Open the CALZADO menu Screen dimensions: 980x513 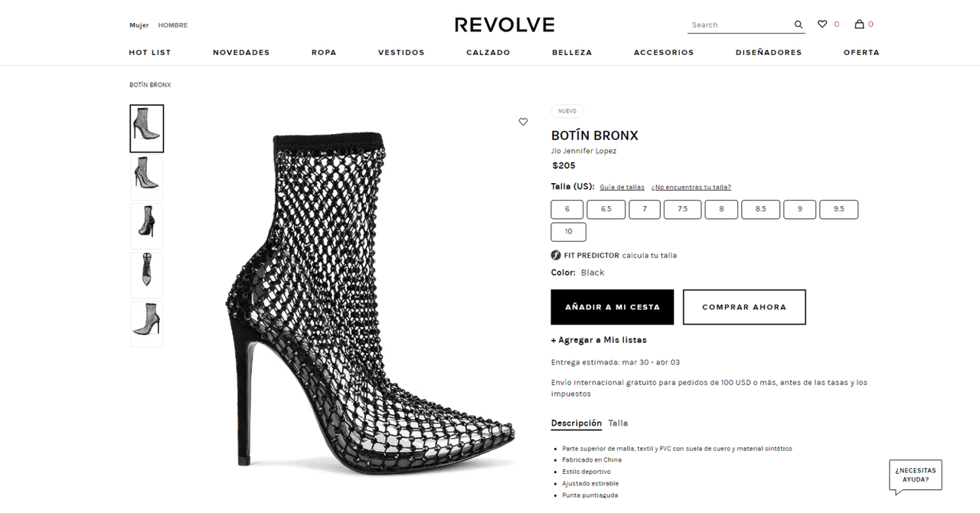pos(488,52)
